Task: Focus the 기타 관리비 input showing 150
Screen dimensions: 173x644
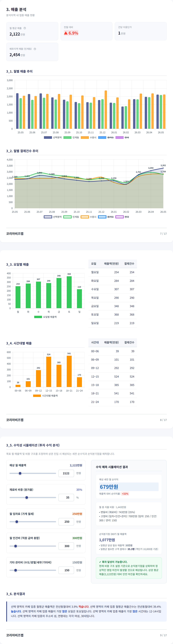Action: pyautogui.click(x=66, y=570)
